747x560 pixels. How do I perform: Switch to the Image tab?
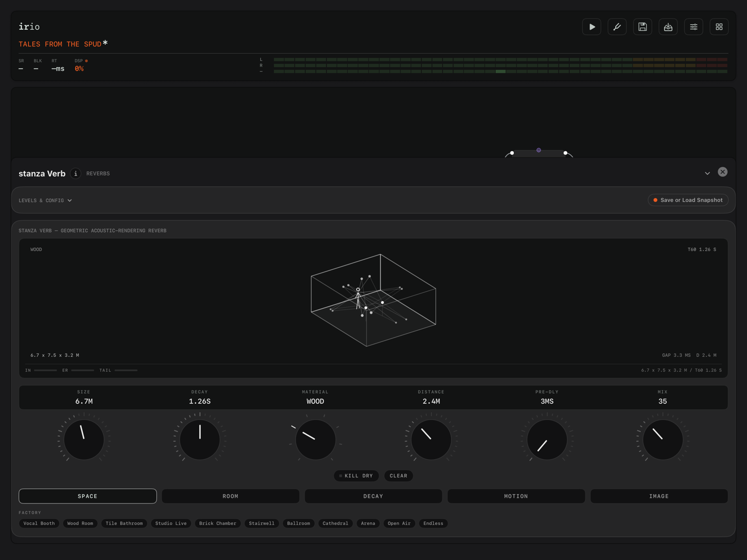tap(659, 496)
